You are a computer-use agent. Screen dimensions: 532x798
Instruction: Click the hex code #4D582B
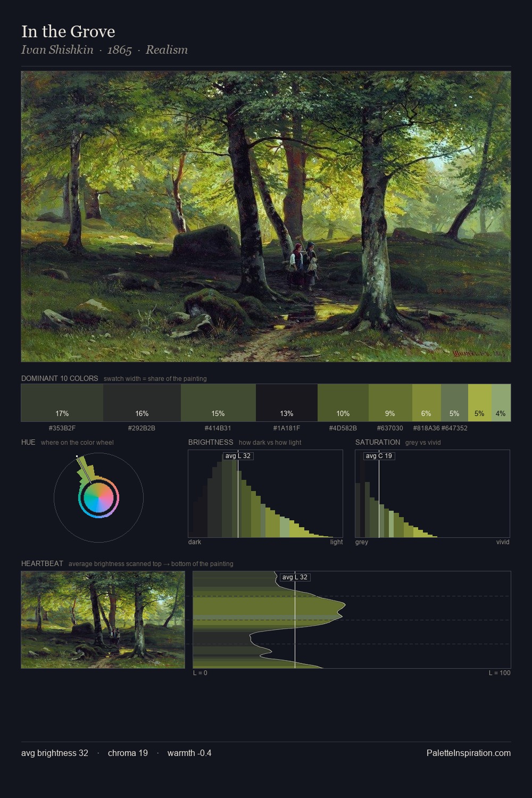click(x=343, y=428)
